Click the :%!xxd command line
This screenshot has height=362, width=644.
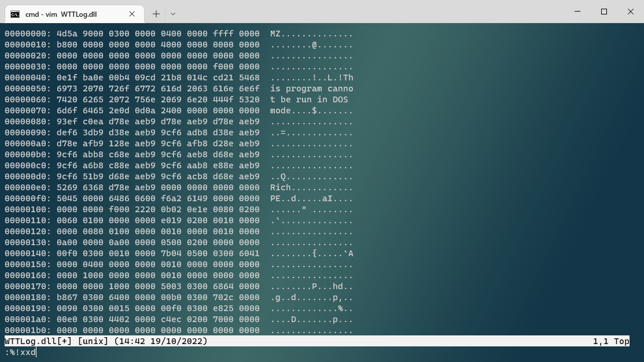point(20,352)
